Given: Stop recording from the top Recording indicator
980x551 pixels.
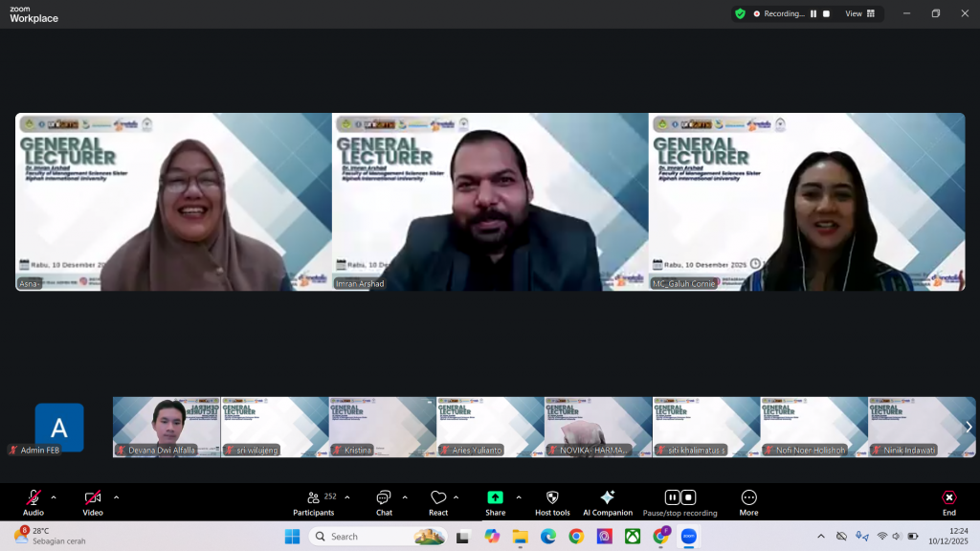Looking at the screenshot, I should tap(826, 13).
